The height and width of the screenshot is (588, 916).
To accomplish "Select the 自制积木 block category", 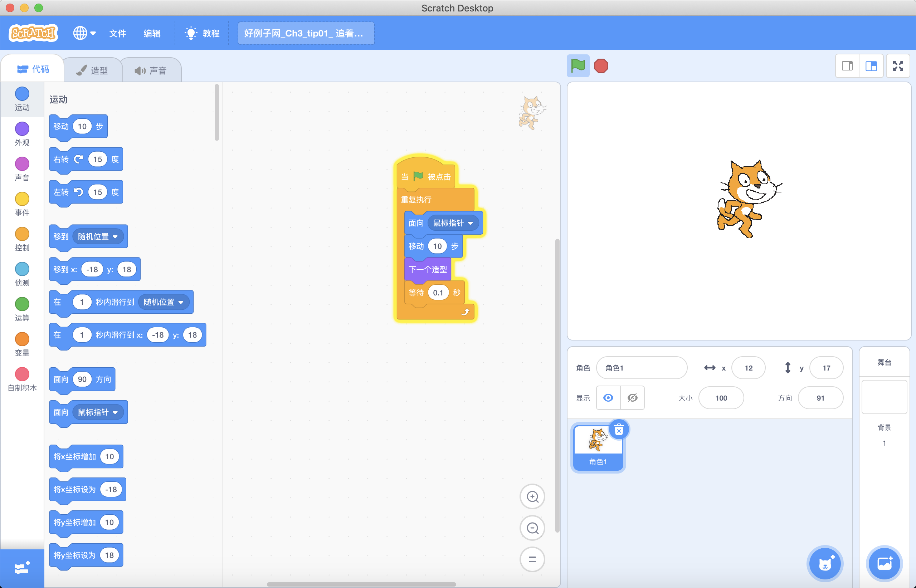I will click(22, 379).
